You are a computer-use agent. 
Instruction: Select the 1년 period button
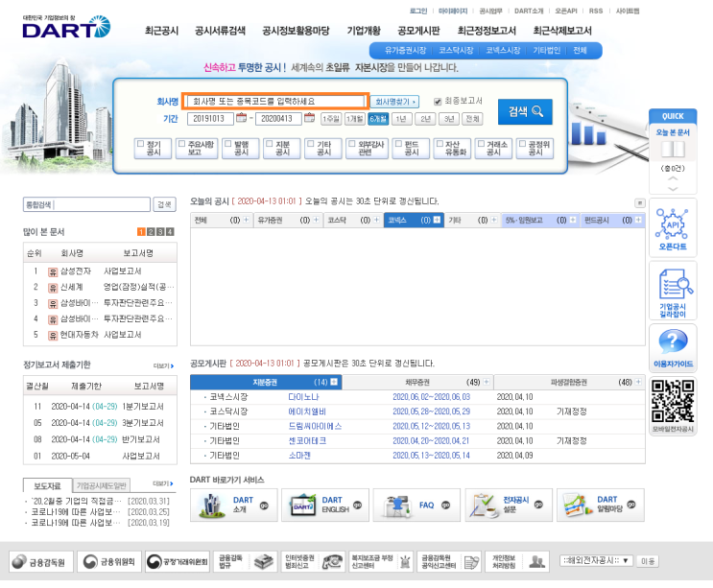[x=401, y=119]
